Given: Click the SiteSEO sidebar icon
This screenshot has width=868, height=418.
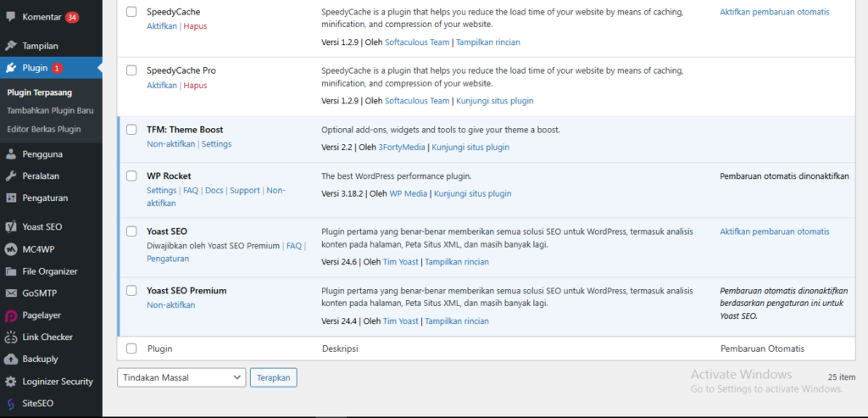Looking at the screenshot, I should coord(10,404).
